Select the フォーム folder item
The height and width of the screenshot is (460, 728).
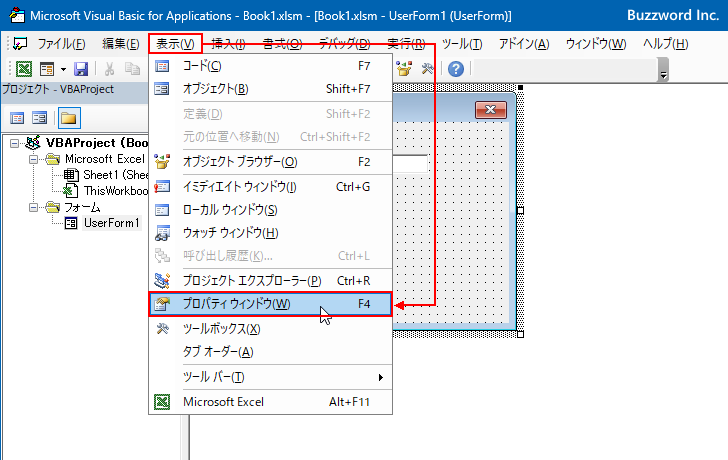point(82,207)
